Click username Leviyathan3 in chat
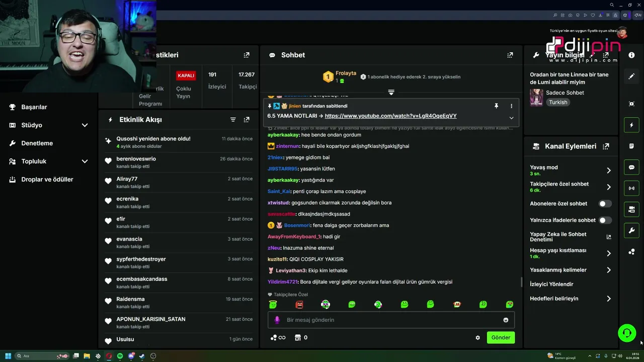This screenshot has width=644, height=362. (291, 270)
